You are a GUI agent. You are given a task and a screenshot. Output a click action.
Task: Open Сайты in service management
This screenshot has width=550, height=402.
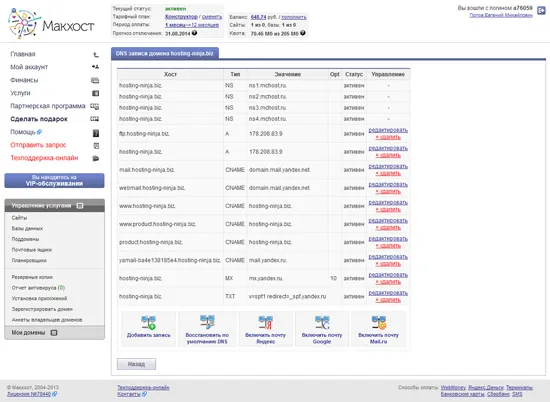click(x=19, y=218)
